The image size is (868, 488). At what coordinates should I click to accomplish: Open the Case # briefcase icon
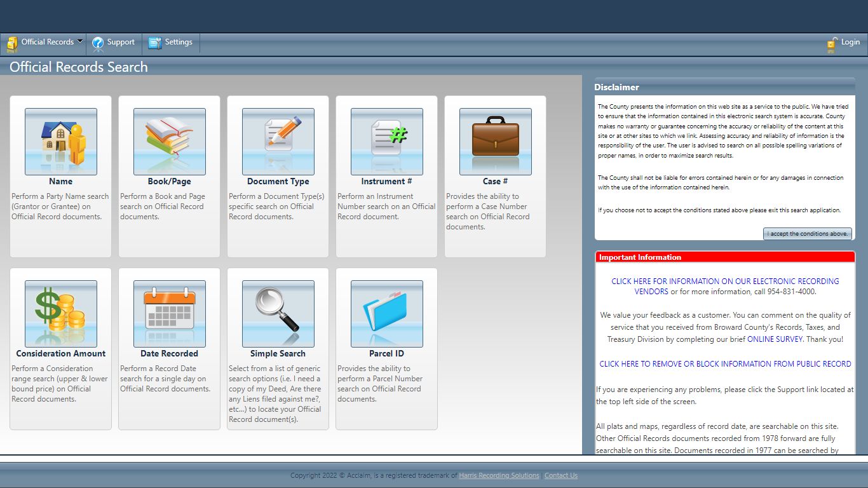pyautogui.click(x=496, y=142)
